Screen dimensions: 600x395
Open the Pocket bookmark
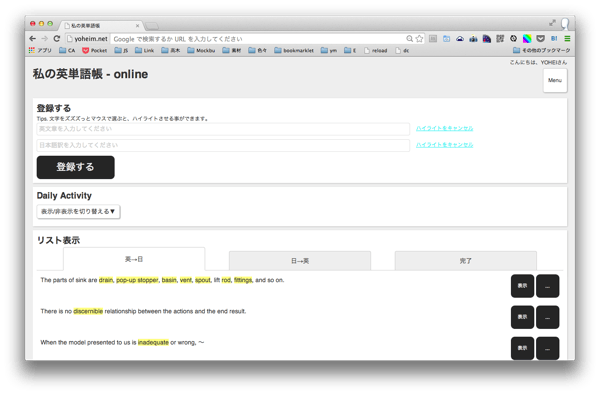point(95,50)
